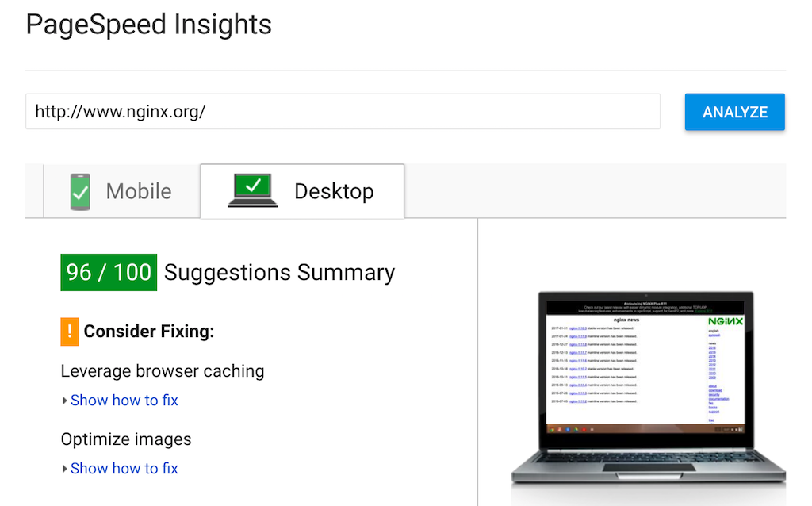Click the PageSpeed Insights page title
812x506 pixels.
click(149, 25)
